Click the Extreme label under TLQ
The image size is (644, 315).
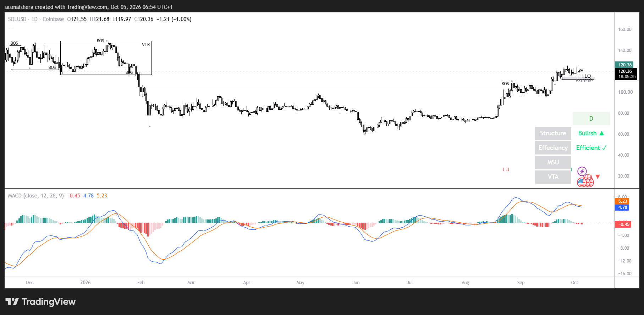coord(584,81)
